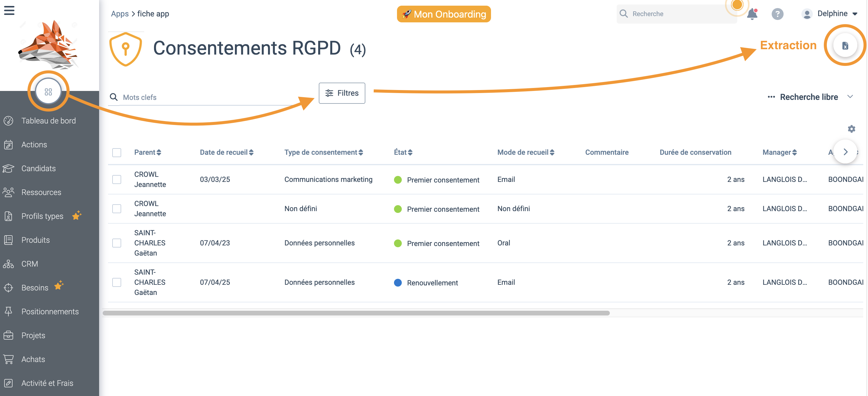Viewport: 868px width, 396px height.
Task: Open the Delphine user menu arrow
Action: coord(855,14)
